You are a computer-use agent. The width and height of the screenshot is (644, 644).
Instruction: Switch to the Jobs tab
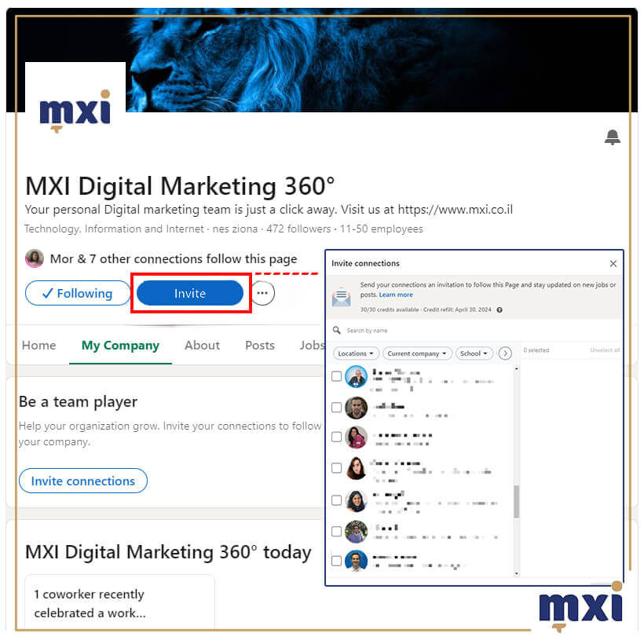point(312,346)
